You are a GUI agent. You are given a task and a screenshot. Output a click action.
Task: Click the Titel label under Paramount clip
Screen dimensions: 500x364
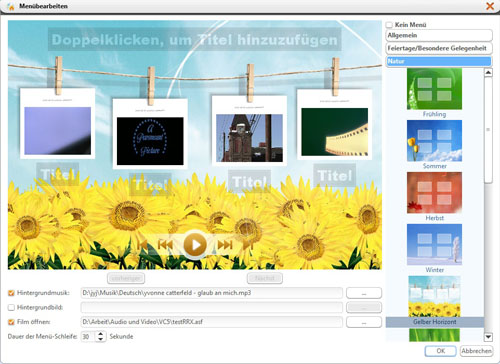pos(150,184)
